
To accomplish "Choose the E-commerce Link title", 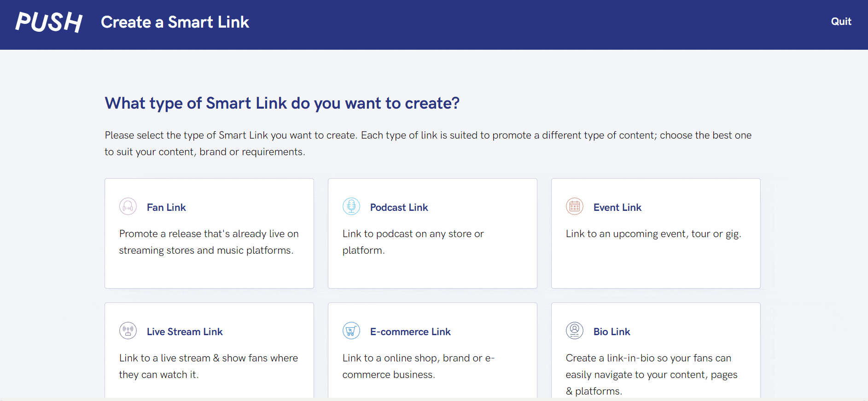I will (410, 332).
